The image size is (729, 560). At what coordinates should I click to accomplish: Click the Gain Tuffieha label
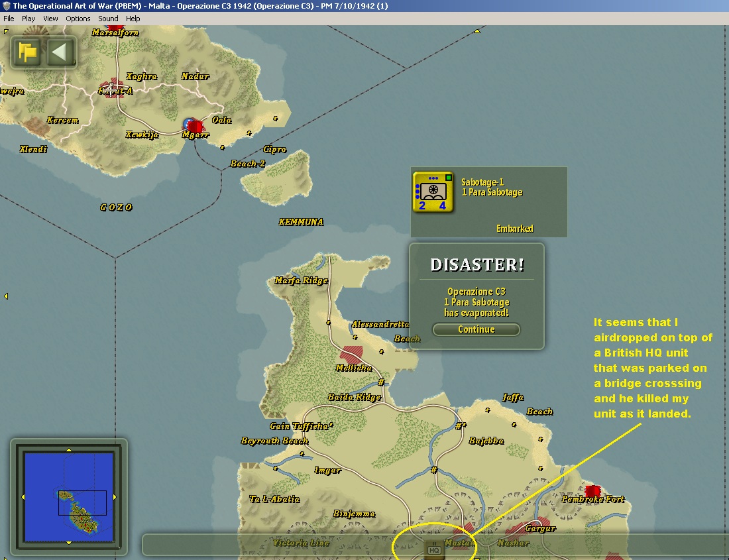300,426
